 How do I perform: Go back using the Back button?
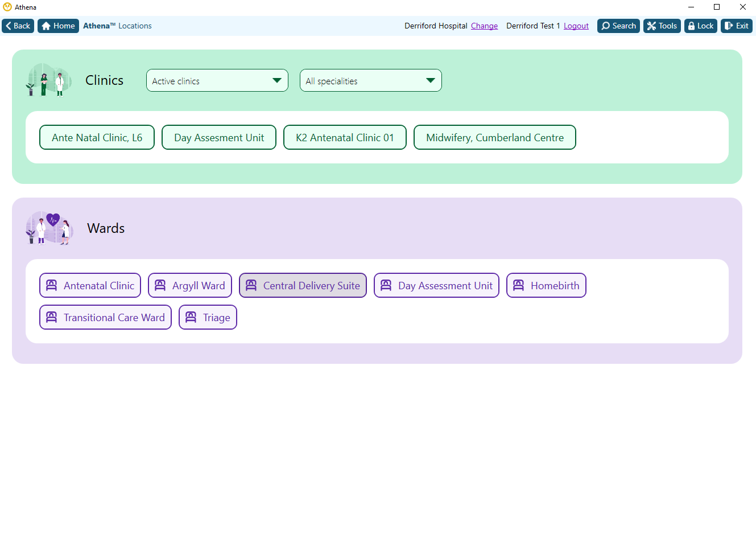tap(18, 26)
